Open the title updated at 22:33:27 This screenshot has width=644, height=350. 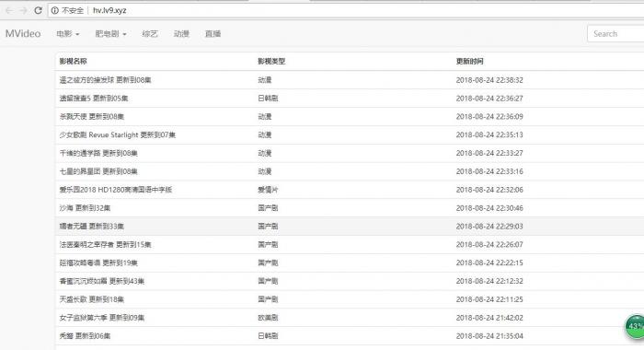point(98,153)
